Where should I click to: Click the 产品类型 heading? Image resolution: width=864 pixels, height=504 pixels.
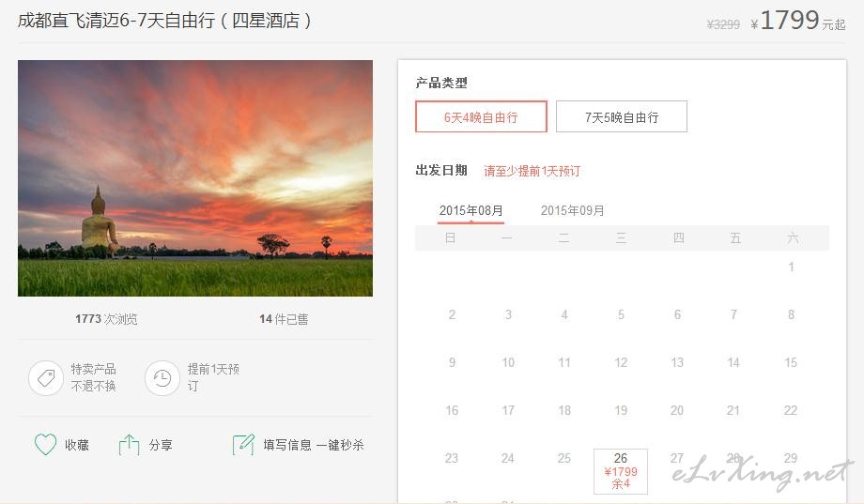[441, 84]
